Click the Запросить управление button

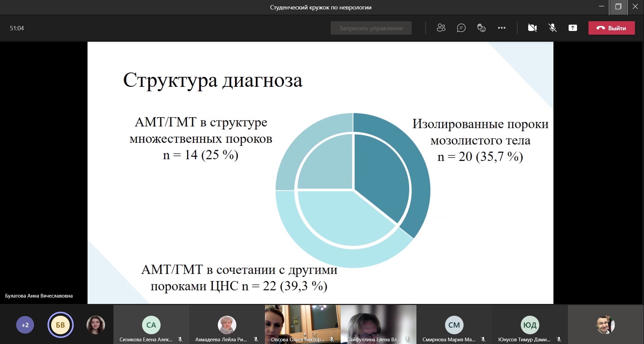pyautogui.click(x=371, y=28)
